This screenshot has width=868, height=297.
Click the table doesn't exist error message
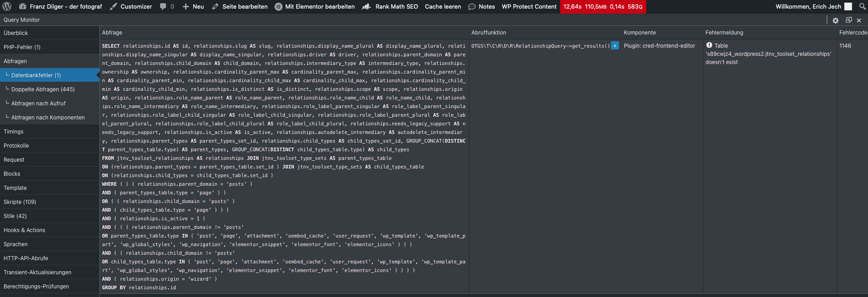click(768, 54)
